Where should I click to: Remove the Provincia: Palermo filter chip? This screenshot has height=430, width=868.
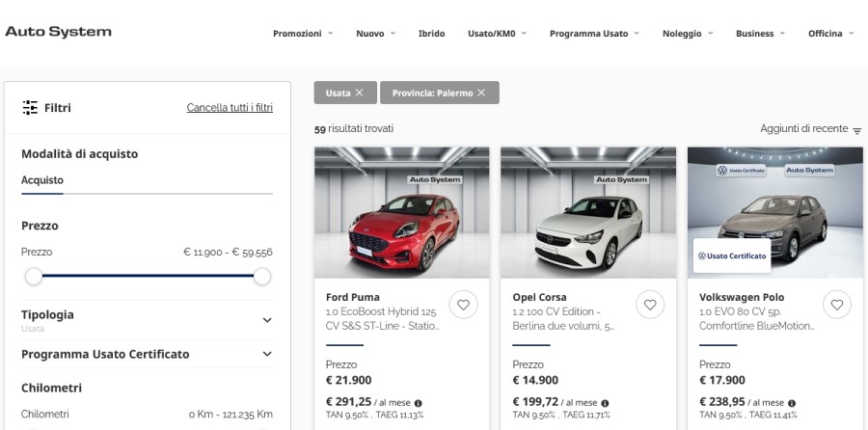pos(481,93)
